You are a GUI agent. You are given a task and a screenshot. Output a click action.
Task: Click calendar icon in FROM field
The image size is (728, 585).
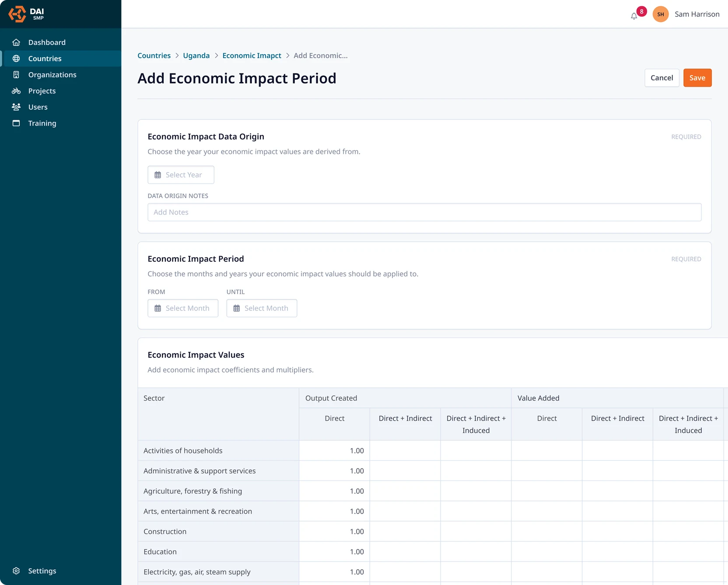pos(158,308)
